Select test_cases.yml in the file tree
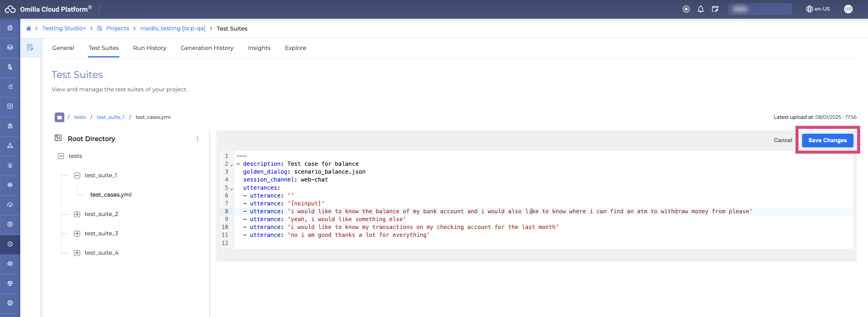Viewport: 868px width, 317px height. pos(111,195)
